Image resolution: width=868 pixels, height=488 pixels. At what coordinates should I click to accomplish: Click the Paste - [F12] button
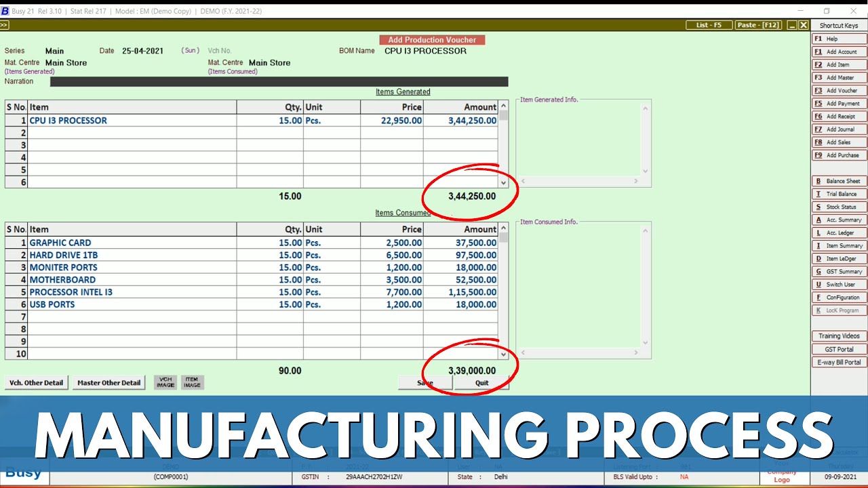[x=759, y=25]
